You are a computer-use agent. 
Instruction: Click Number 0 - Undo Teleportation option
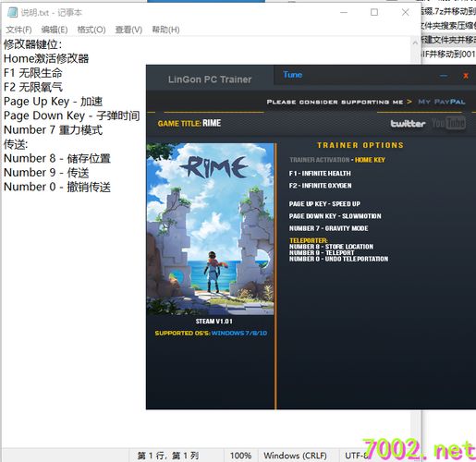click(338, 259)
